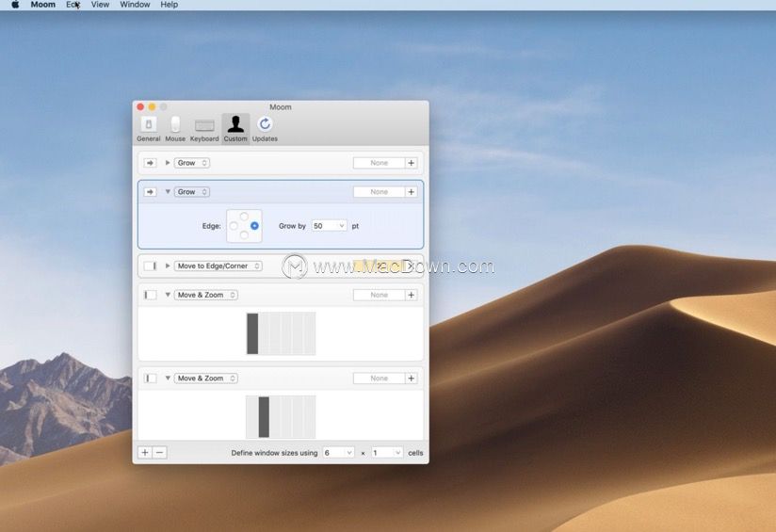Collapse the expanded Grow row disclosure triangle
Image resolution: width=776 pixels, height=532 pixels.
click(168, 191)
